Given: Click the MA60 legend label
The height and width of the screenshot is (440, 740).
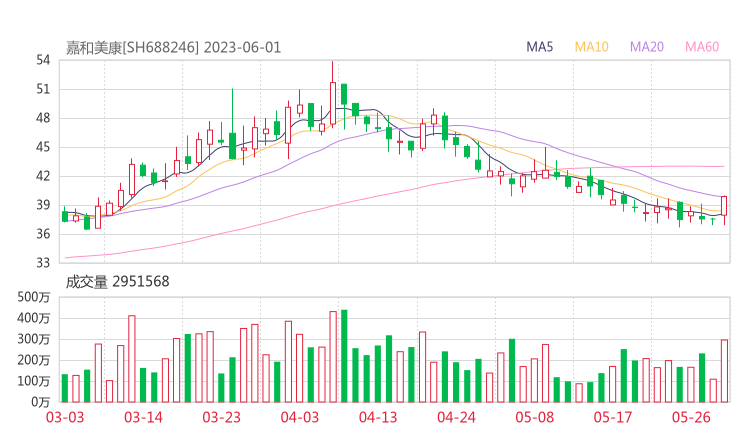Looking at the screenshot, I should tap(702, 47).
